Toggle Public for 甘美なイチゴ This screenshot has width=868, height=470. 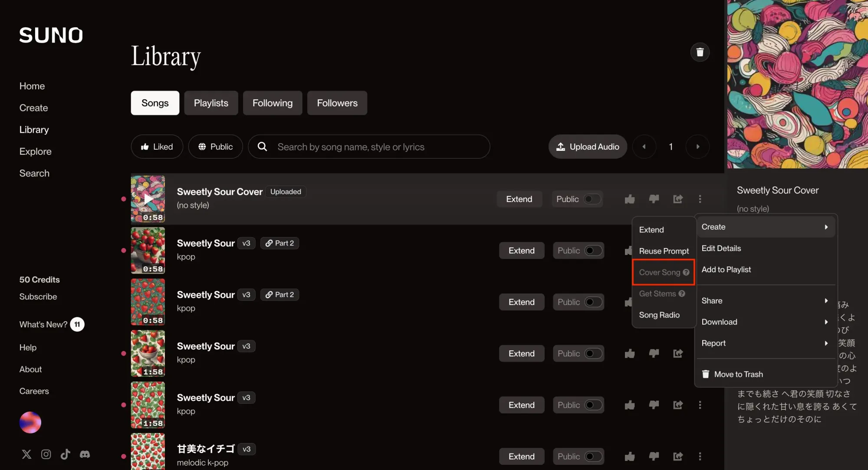coord(593,456)
